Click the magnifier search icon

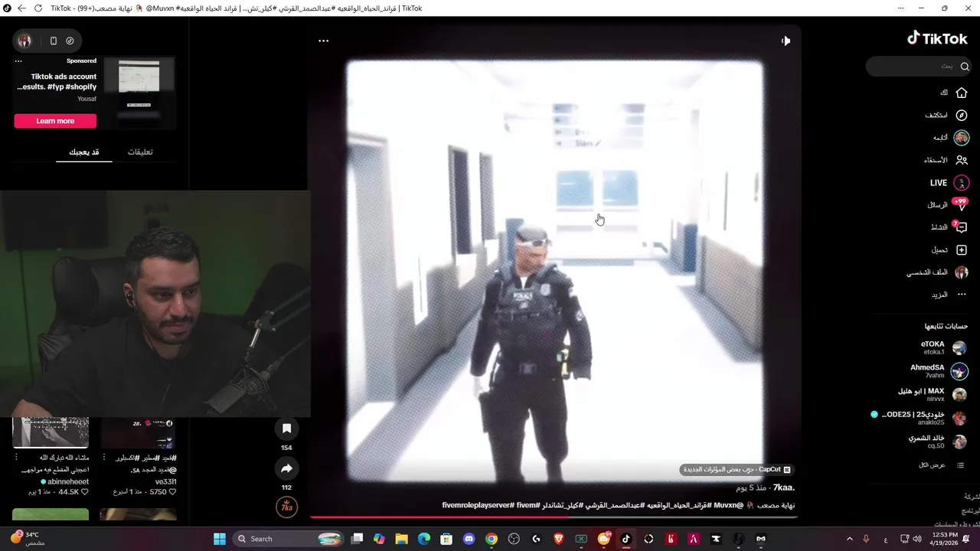(965, 67)
